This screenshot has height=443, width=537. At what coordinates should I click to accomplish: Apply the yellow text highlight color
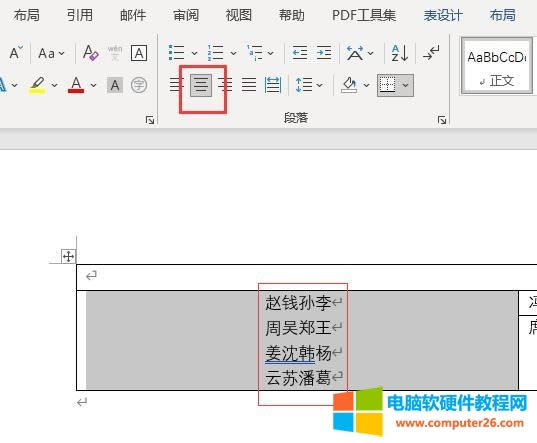pyautogui.click(x=37, y=85)
